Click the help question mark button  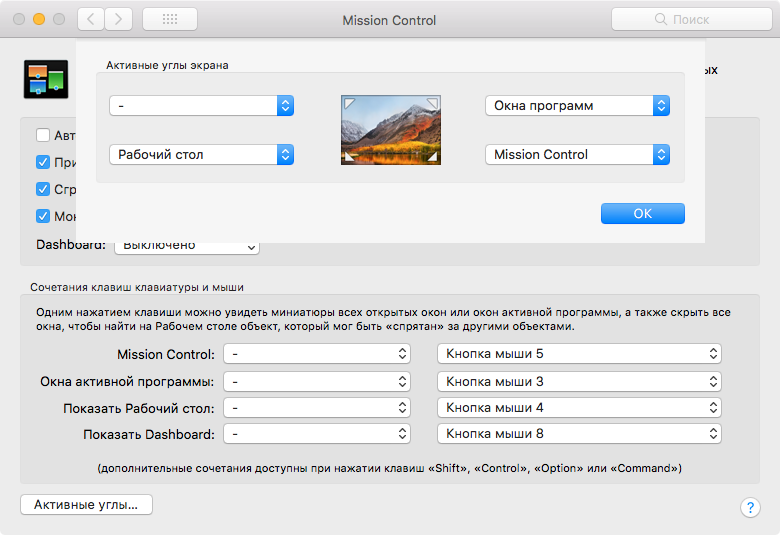point(750,507)
